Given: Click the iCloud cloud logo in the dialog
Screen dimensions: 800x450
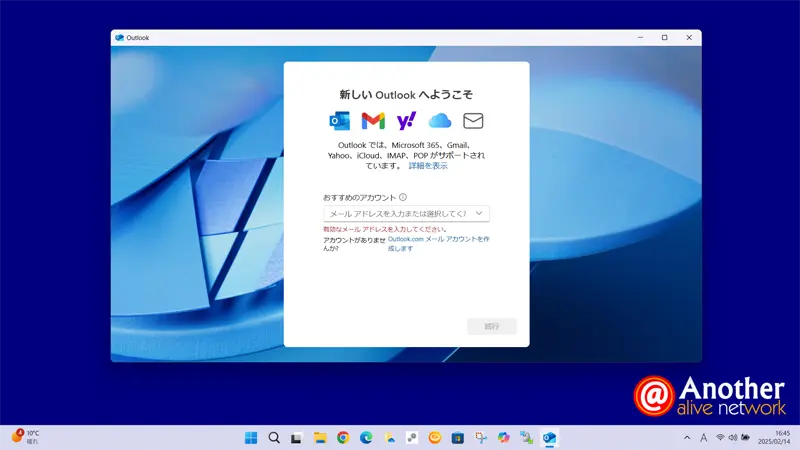Looking at the screenshot, I should tap(440, 121).
